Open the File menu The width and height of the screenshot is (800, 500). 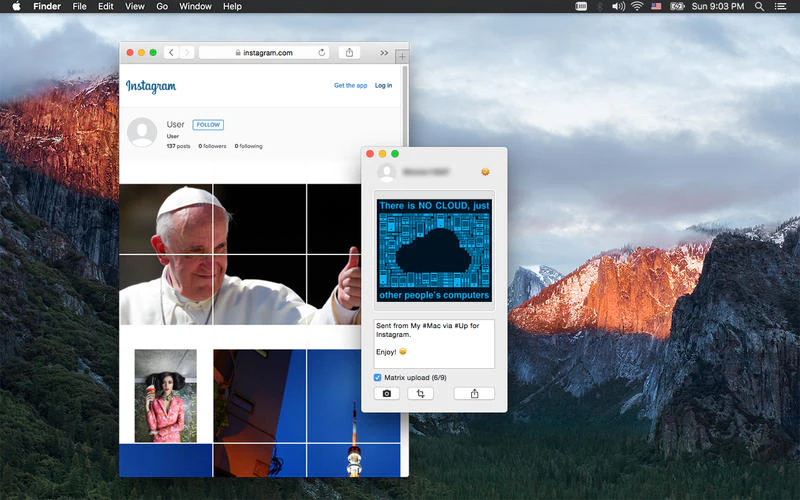tap(79, 6)
